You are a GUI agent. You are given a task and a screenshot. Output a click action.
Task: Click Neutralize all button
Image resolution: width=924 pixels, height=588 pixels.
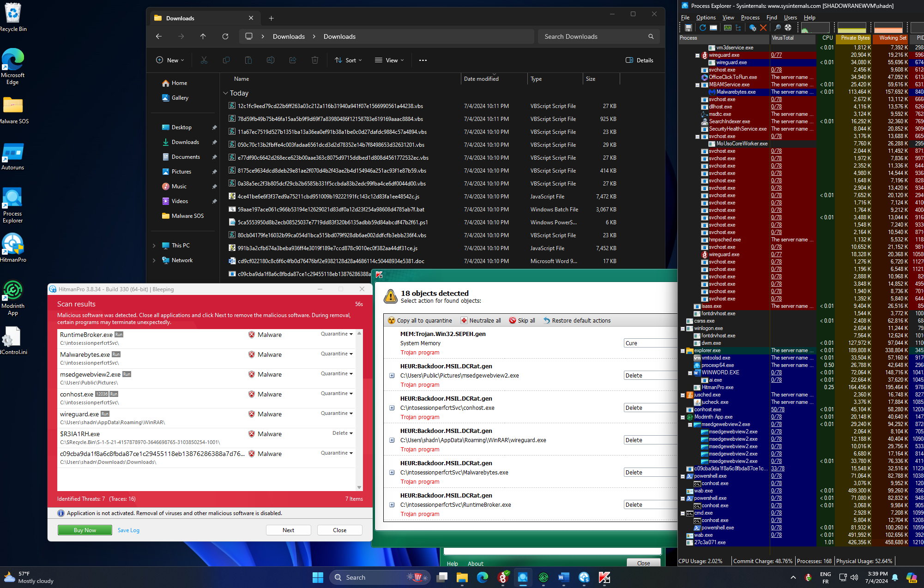480,320
